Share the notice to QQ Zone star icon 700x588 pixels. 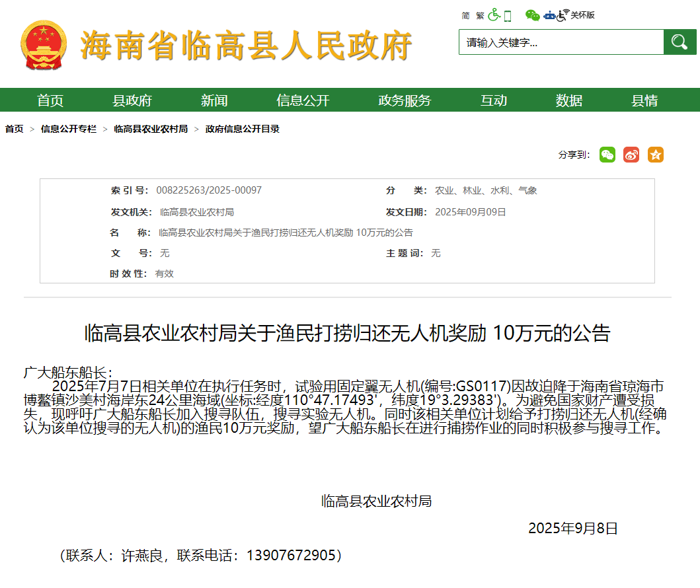coord(655,155)
